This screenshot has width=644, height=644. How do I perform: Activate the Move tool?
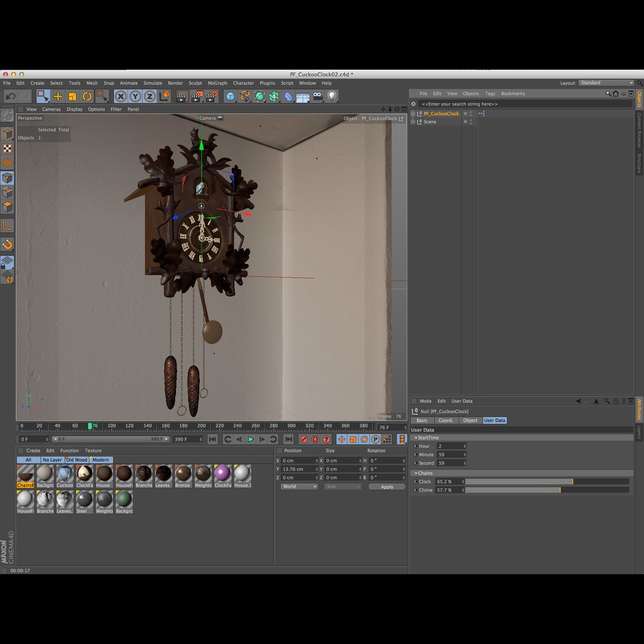(58, 97)
